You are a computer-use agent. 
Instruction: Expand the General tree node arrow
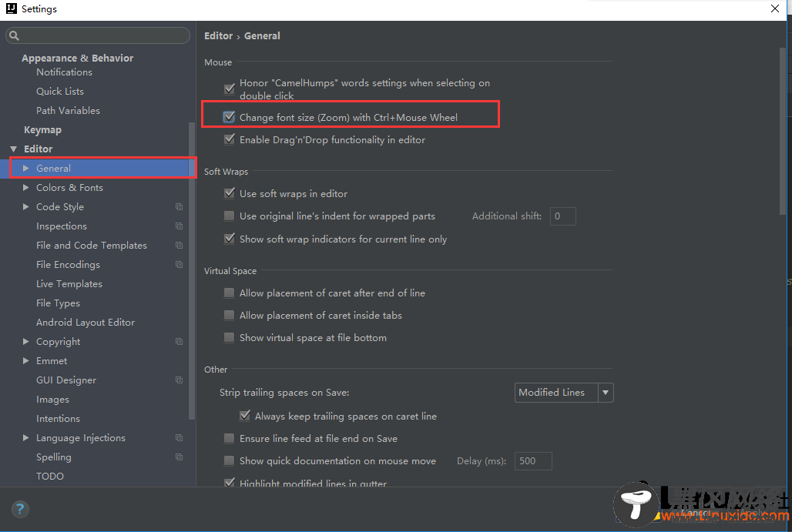[x=25, y=168]
